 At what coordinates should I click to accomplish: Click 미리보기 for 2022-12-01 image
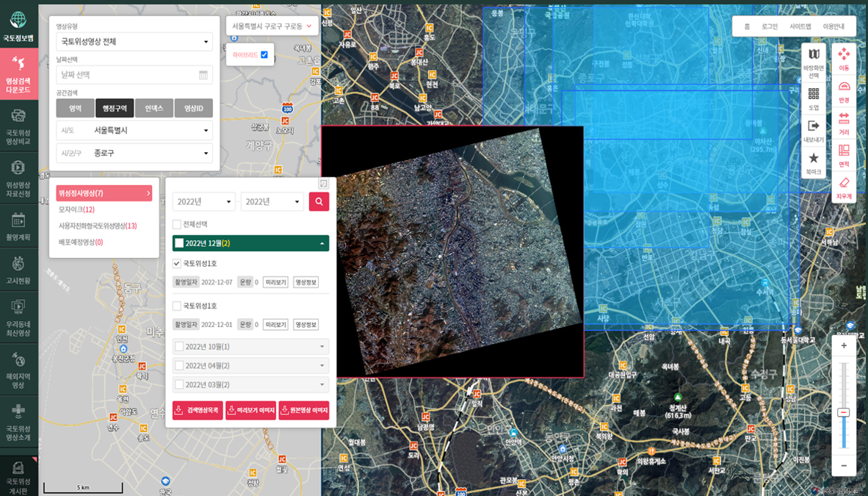pos(275,325)
